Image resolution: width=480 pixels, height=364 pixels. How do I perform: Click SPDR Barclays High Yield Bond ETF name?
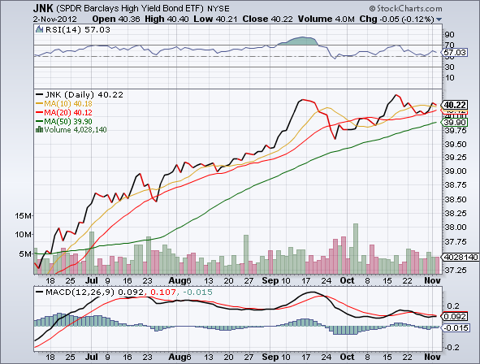(x=129, y=8)
